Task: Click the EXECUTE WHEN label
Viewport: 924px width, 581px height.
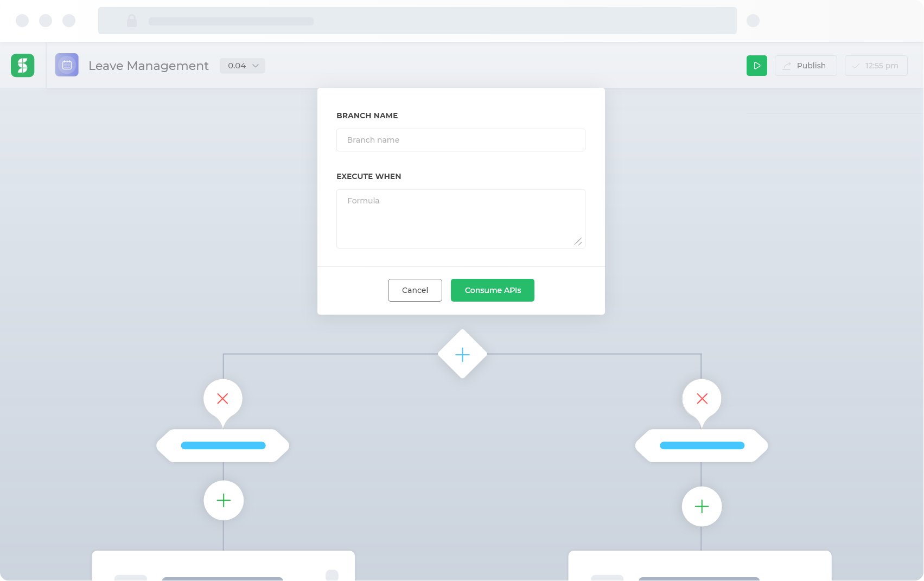Action: click(369, 176)
